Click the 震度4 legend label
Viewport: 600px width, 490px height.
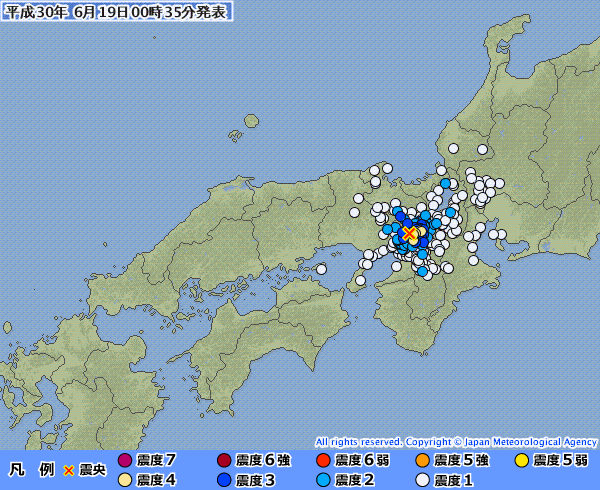point(156,480)
